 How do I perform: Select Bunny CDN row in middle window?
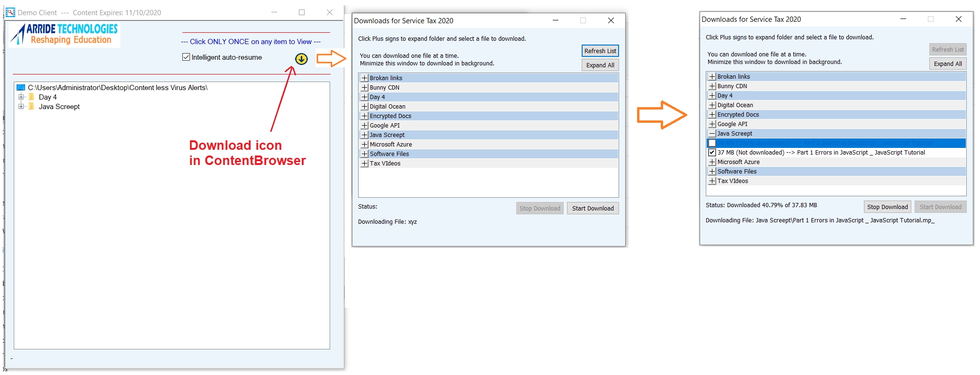(x=384, y=88)
